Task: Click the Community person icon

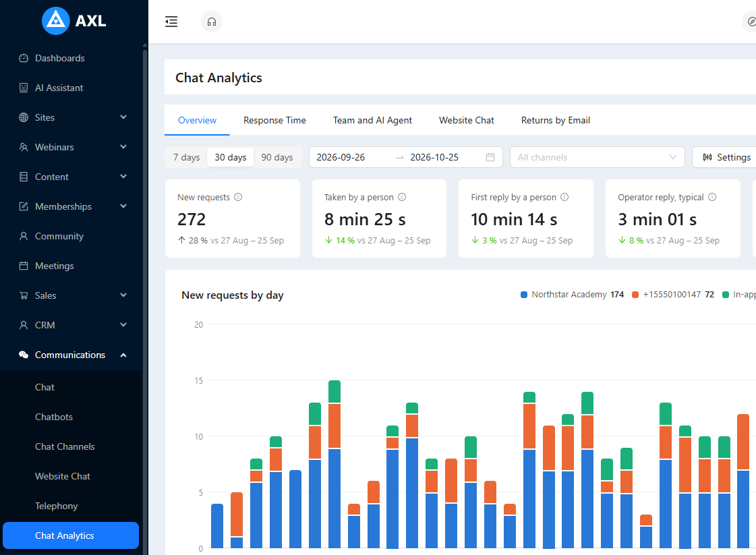Action: click(24, 236)
